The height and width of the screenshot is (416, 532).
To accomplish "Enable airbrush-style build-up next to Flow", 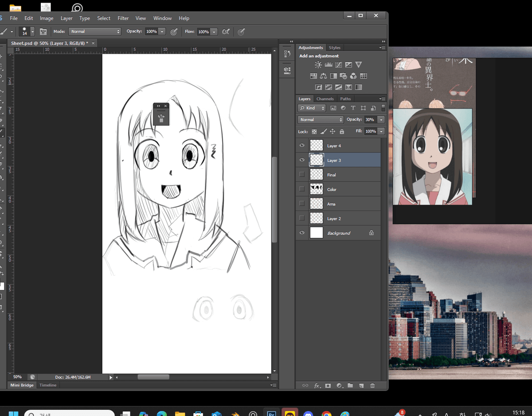I will [x=226, y=31].
